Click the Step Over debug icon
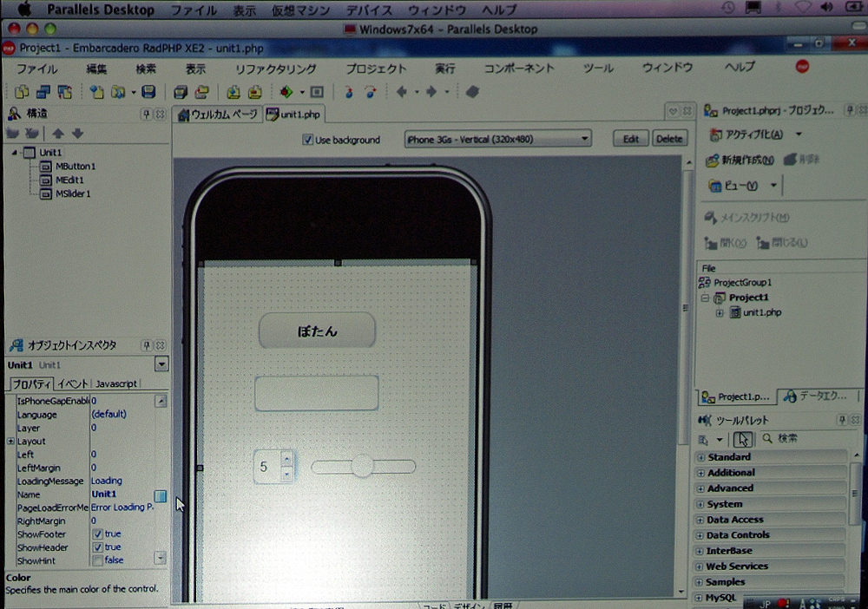This screenshot has height=609, width=868. [370, 92]
